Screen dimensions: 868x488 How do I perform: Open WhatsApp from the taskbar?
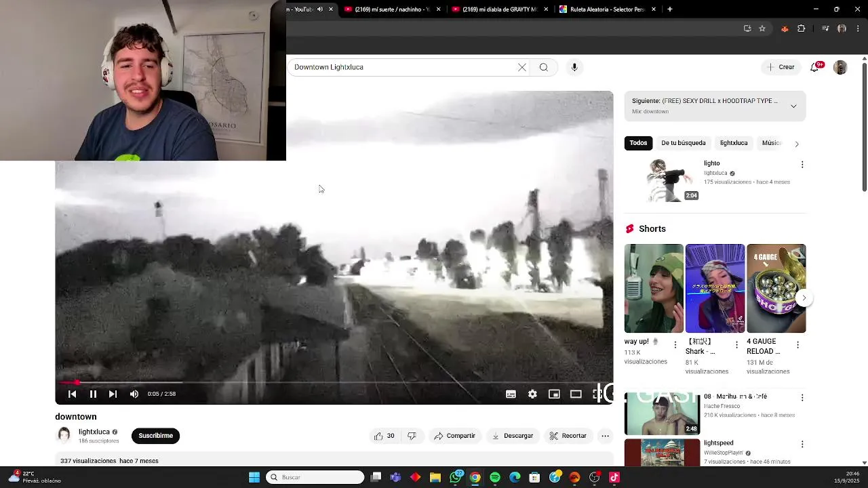tap(456, 477)
